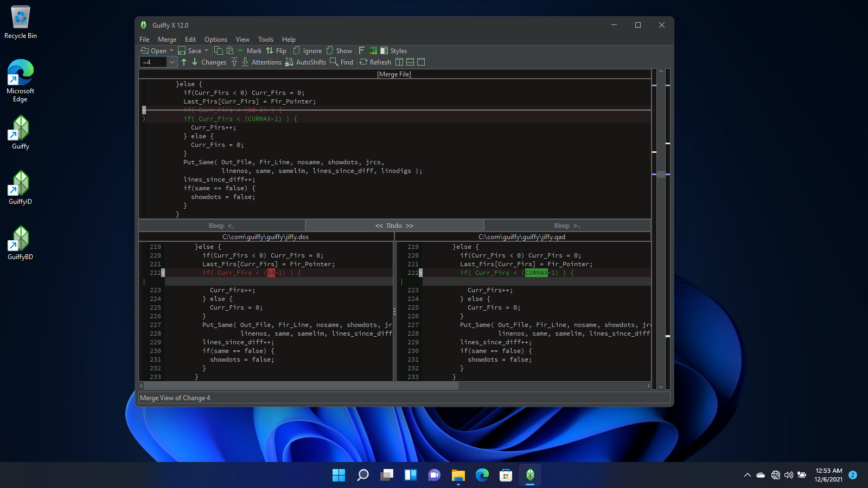This screenshot has height=488, width=868.
Task: Click the Keep left button
Action: (x=221, y=226)
